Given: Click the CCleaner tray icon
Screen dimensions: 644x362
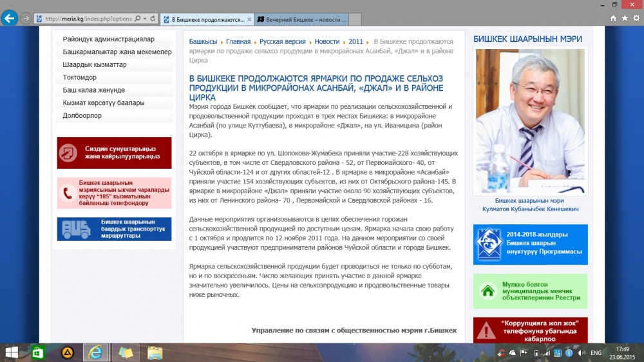Looking at the screenshot, I should pyautogui.click(x=501, y=352).
